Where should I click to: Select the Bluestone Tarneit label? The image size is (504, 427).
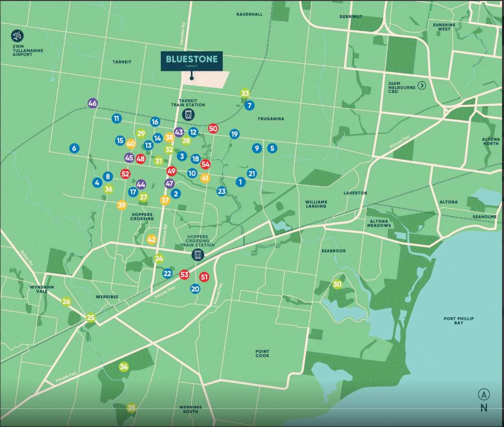(192, 61)
